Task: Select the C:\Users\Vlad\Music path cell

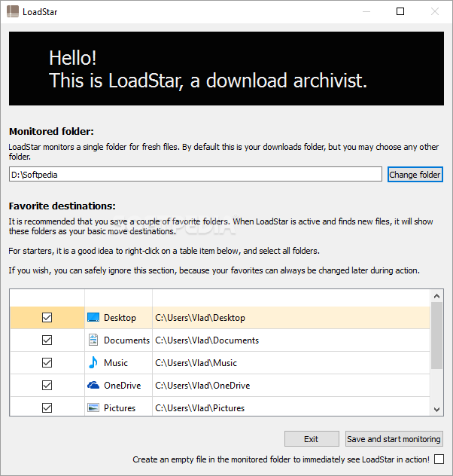Action: tap(291, 362)
